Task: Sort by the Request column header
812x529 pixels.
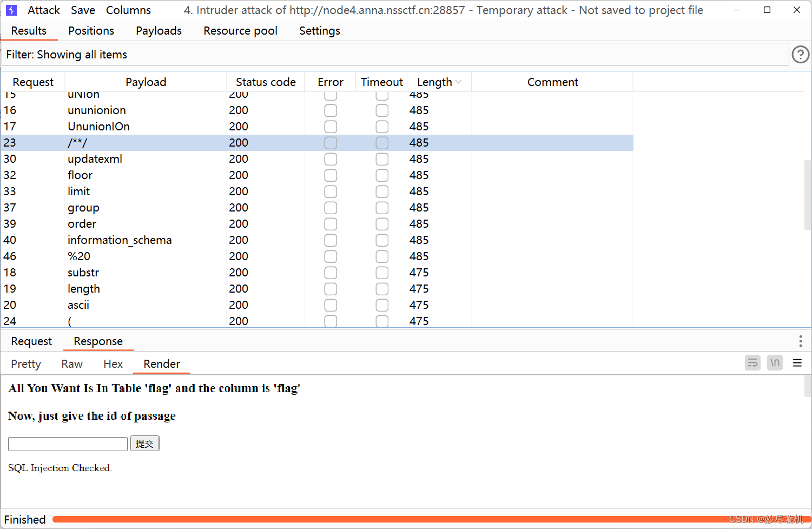Action: pos(33,82)
